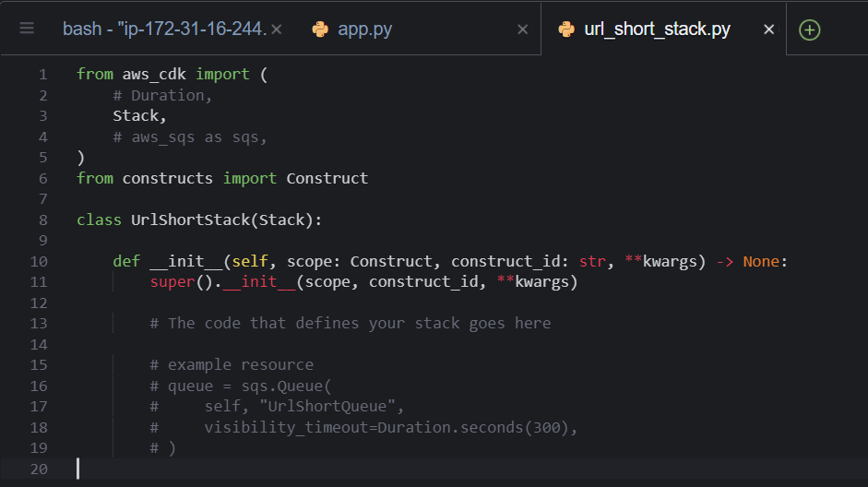868x487 pixels.
Task: Click 'str' type hint on line 10
Action: (x=592, y=261)
